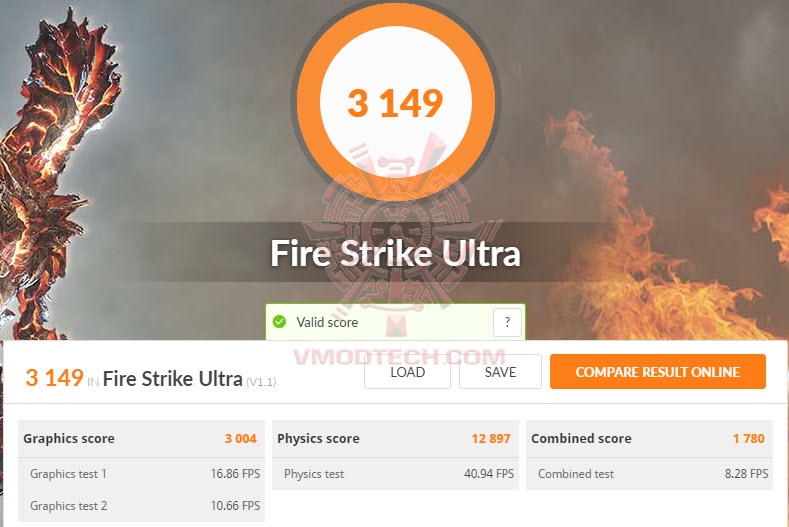Click the 1 780 combined score value
This screenshot has width=789, height=527.
(749, 438)
